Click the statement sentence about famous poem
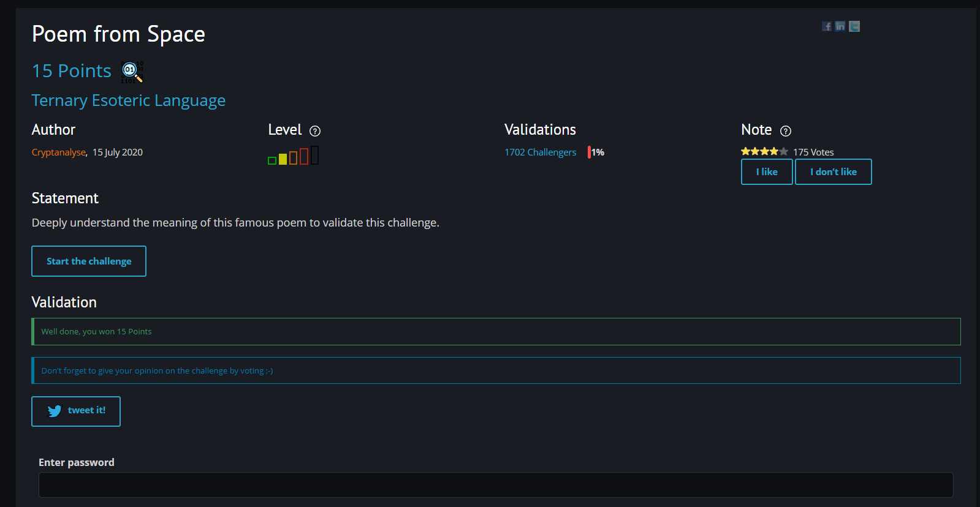Viewport: 980px width, 507px height. point(235,223)
